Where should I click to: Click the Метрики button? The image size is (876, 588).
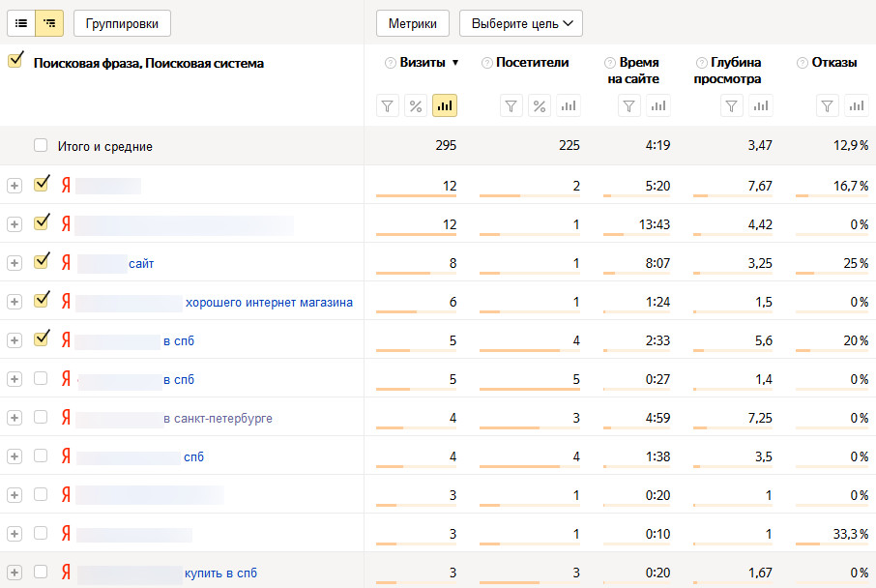[413, 22]
